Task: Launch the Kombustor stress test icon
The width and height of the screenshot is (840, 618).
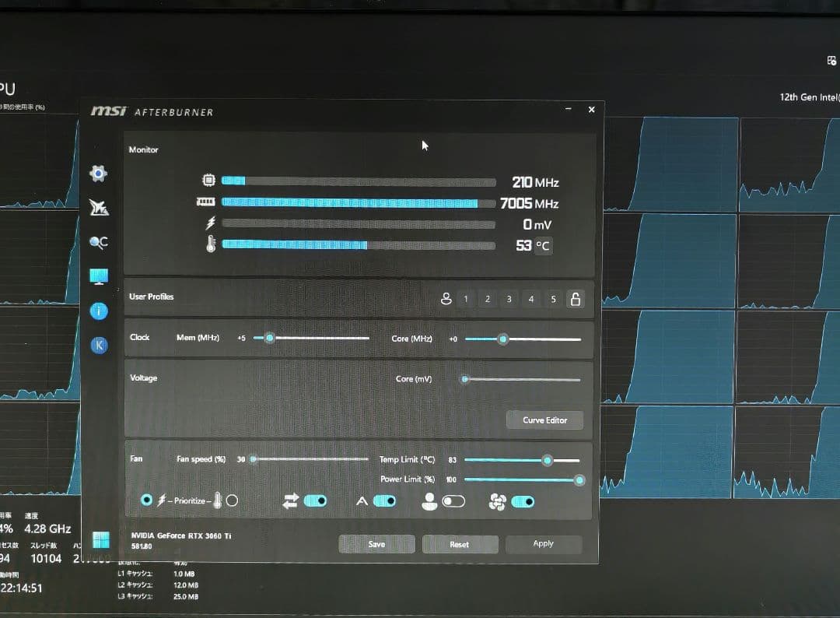Action: [x=98, y=207]
